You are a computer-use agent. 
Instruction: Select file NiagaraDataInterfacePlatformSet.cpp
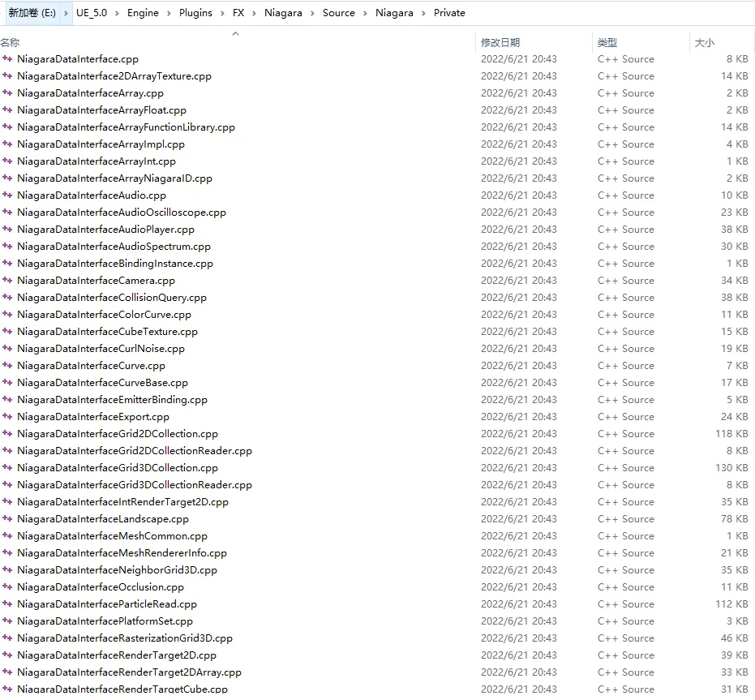pos(105,621)
